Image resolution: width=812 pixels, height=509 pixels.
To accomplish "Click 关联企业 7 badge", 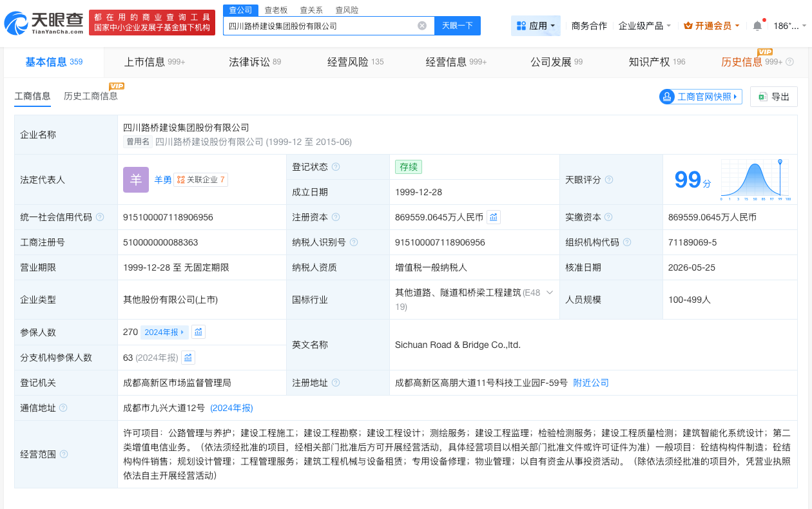I will (x=200, y=180).
